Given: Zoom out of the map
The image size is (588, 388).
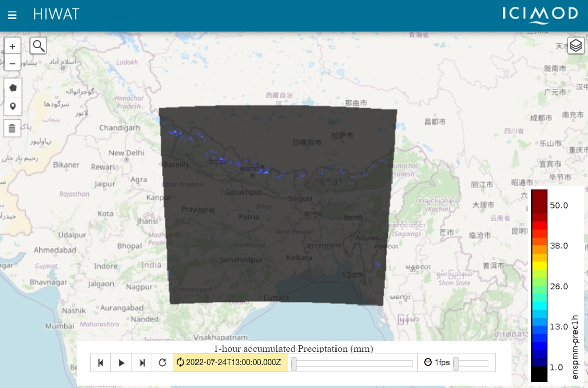Looking at the screenshot, I should coord(13,63).
